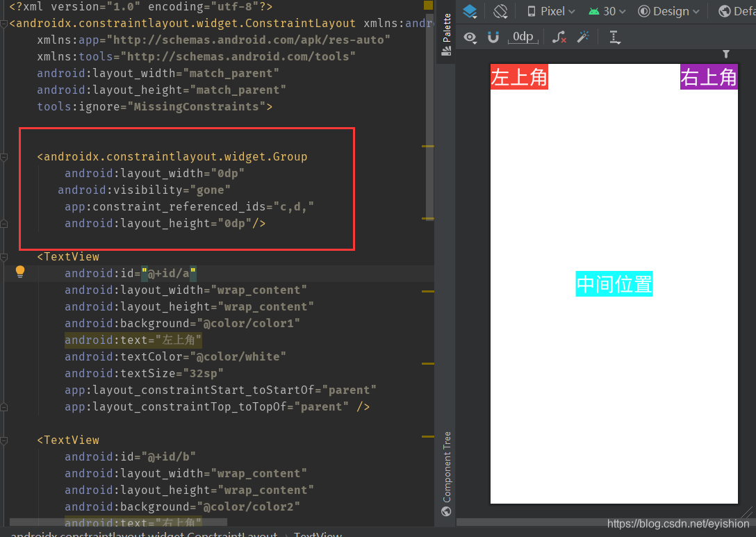Click the Infer Constraints magic wand icon
The height and width of the screenshot is (537, 756).
[584, 37]
